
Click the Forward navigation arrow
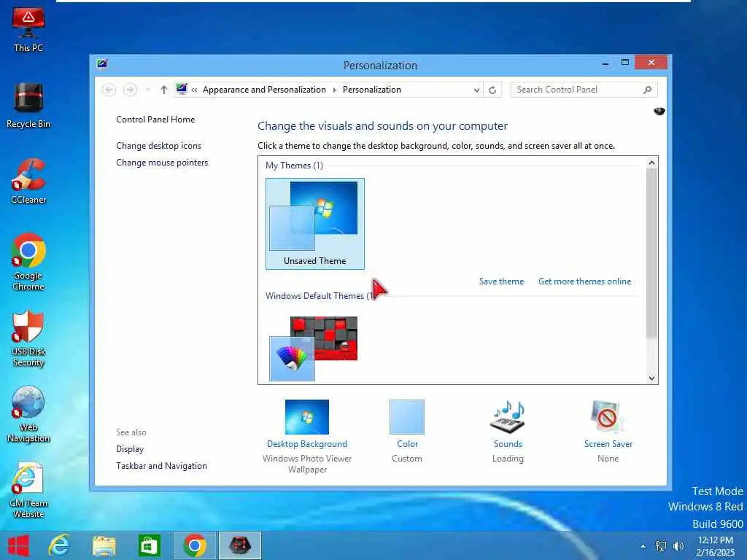(x=130, y=90)
